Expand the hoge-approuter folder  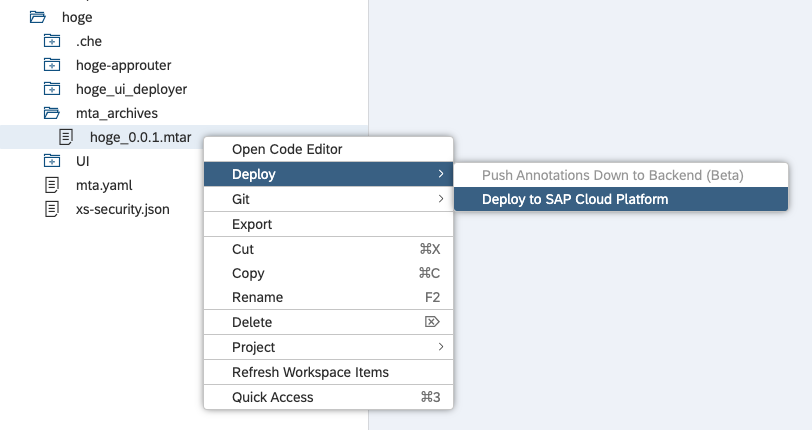coord(52,65)
